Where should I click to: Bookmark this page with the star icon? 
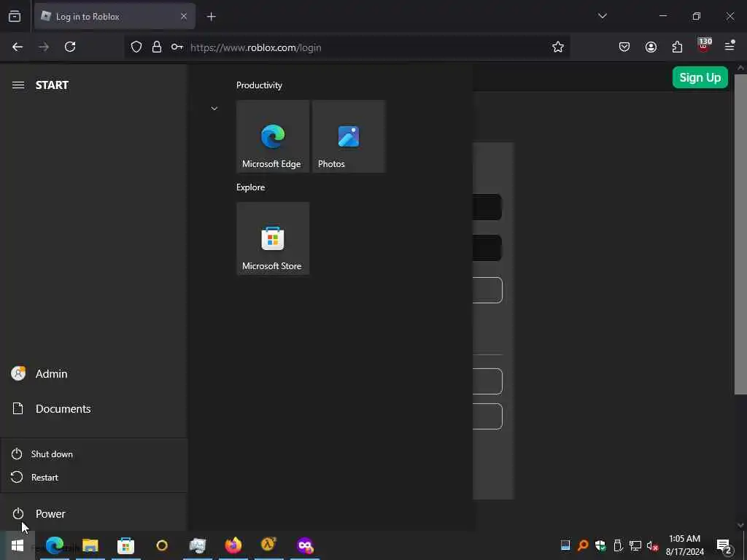558,47
